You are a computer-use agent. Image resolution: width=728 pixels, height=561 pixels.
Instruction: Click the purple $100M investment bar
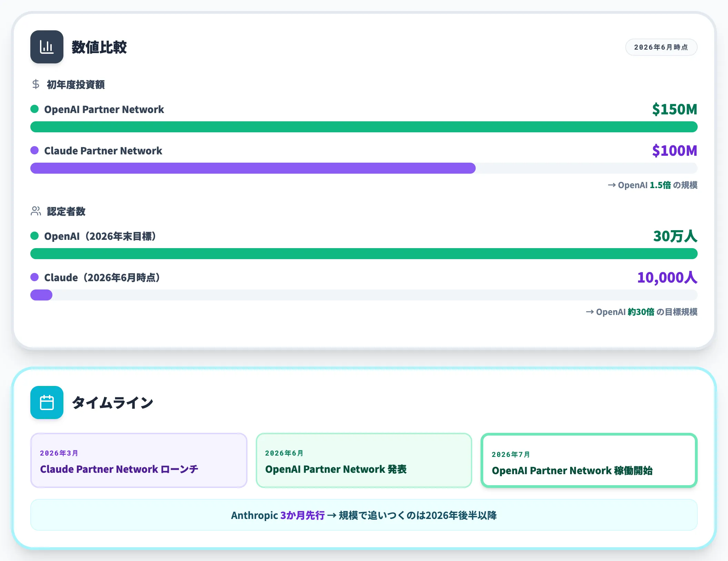point(253,168)
